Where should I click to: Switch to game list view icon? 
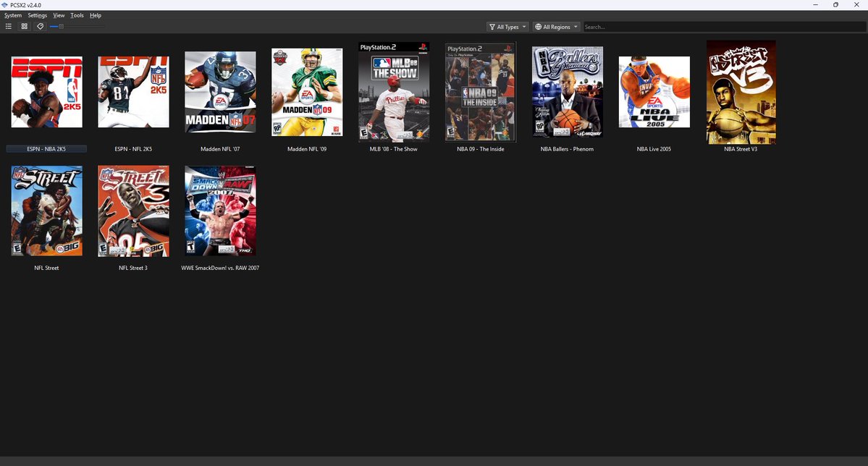[x=8, y=27]
